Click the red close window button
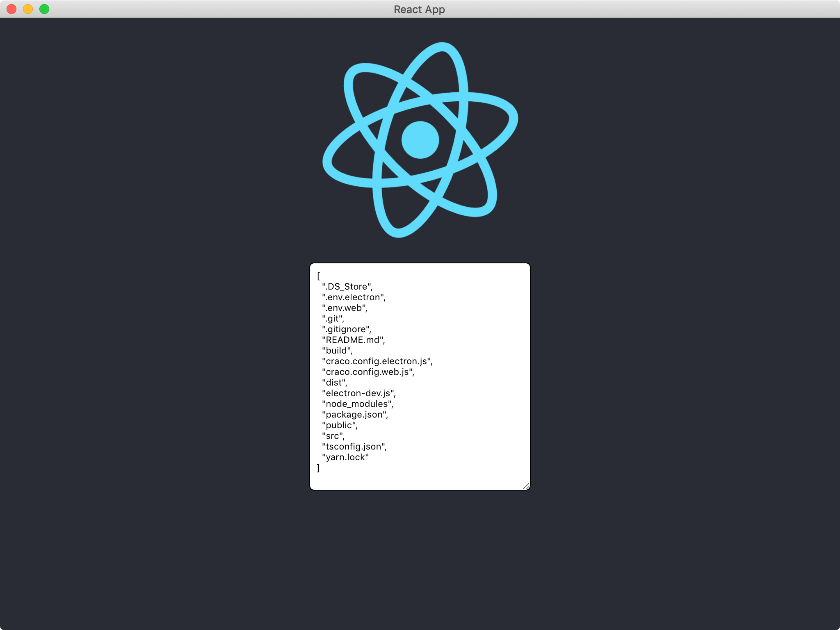 click(x=11, y=9)
